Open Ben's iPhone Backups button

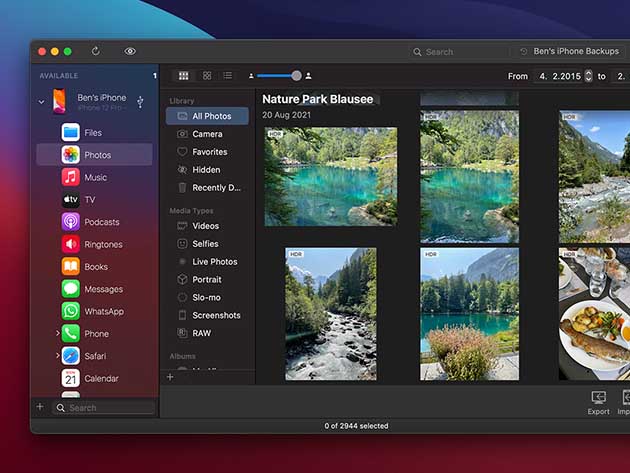tap(571, 51)
